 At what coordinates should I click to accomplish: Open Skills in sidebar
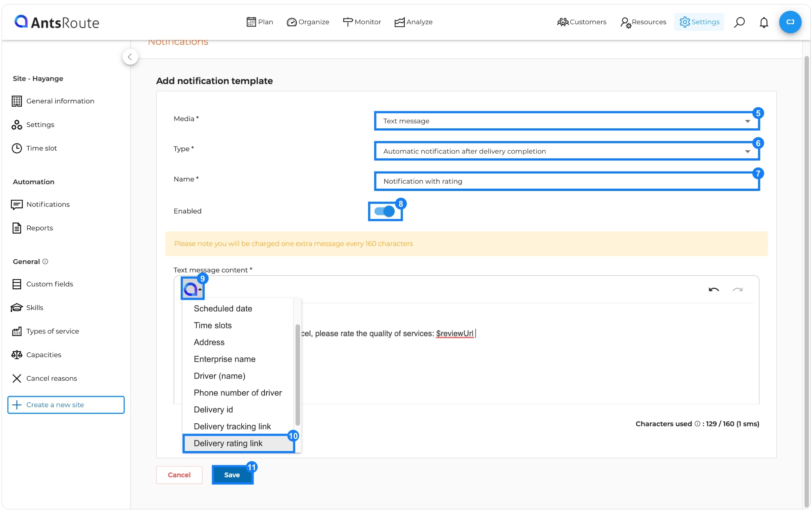tap(35, 308)
